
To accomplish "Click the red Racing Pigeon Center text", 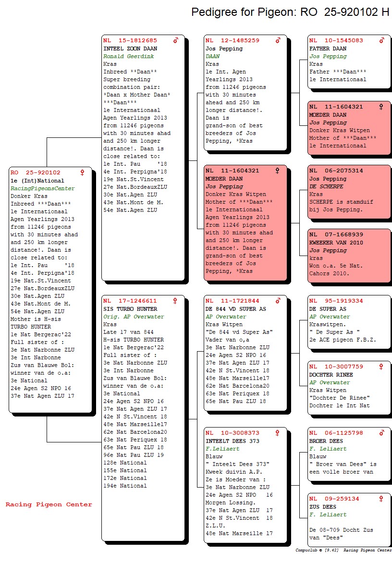I will click(x=49, y=504).
